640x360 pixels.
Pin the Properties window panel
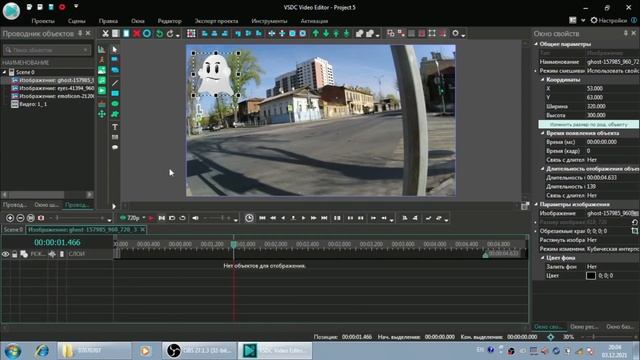(x=626, y=33)
